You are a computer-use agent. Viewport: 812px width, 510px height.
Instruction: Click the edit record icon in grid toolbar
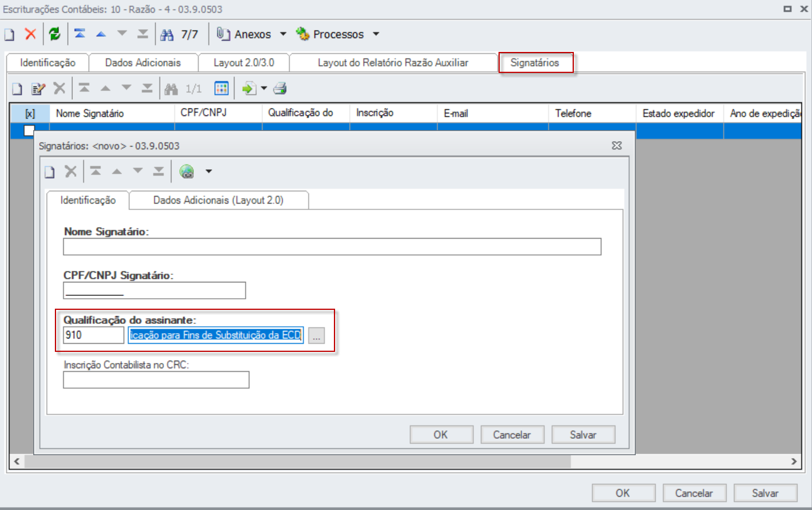[39, 89]
